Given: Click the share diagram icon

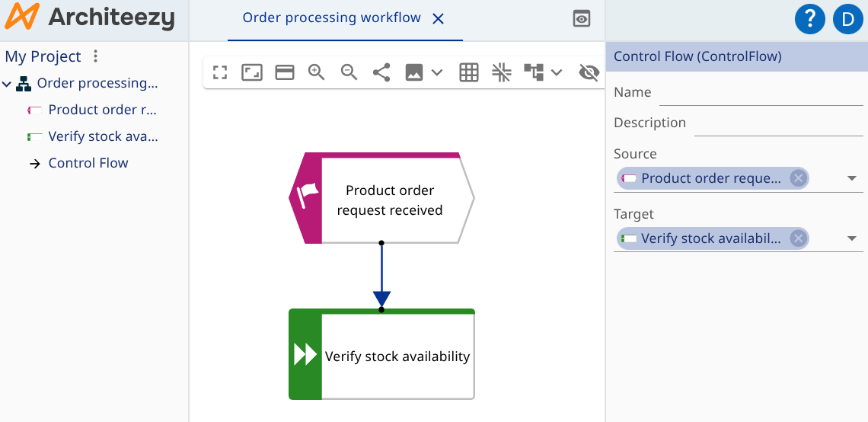Looking at the screenshot, I should pyautogui.click(x=381, y=72).
